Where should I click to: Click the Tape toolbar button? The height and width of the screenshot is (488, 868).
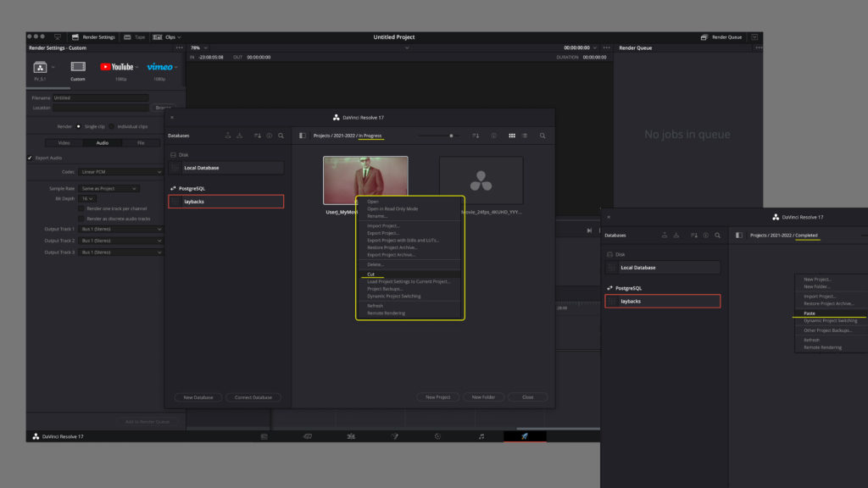pyautogui.click(x=135, y=37)
